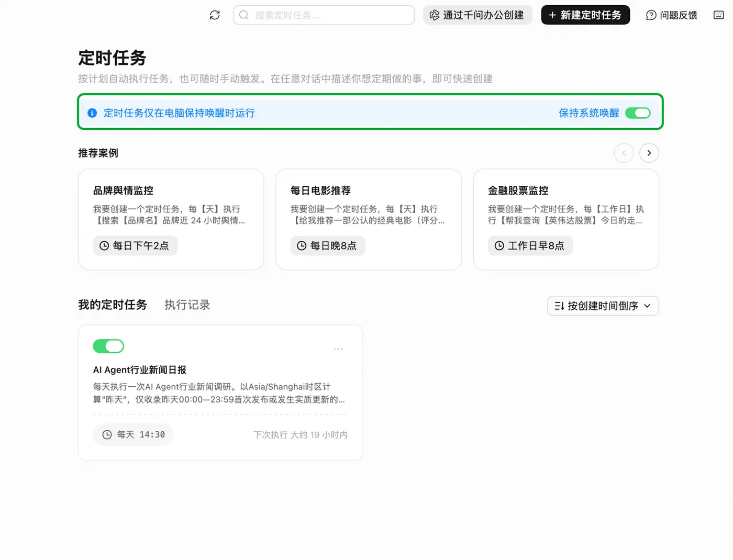Click the keyboard icon at top right
733x560 pixels.
(x=719, y=15)
